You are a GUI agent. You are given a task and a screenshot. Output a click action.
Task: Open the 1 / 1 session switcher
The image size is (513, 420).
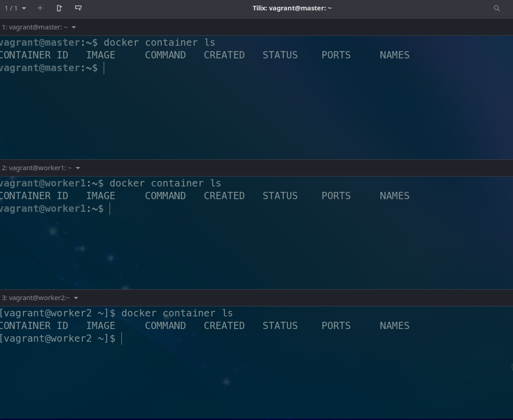pyautogui.click(x=15, y=8)
